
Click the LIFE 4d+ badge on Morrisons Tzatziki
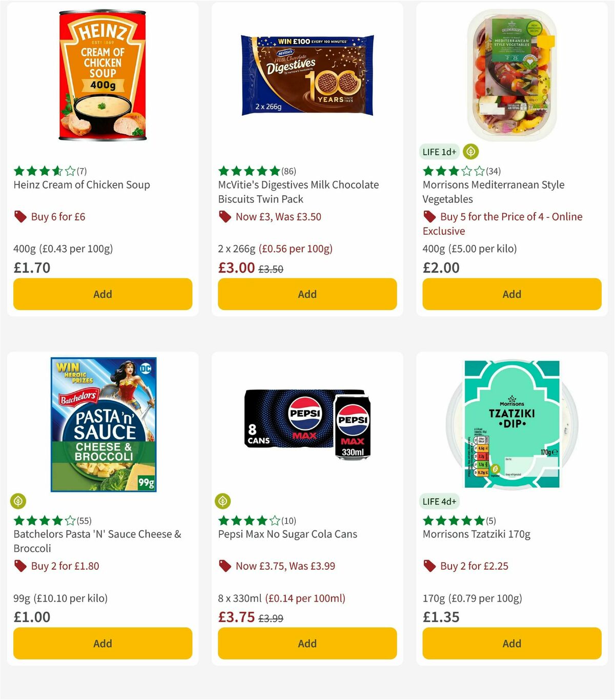tap(439, 502)
